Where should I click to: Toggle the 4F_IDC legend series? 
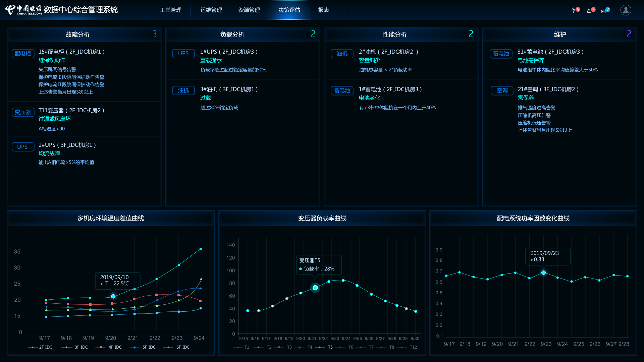109,347
